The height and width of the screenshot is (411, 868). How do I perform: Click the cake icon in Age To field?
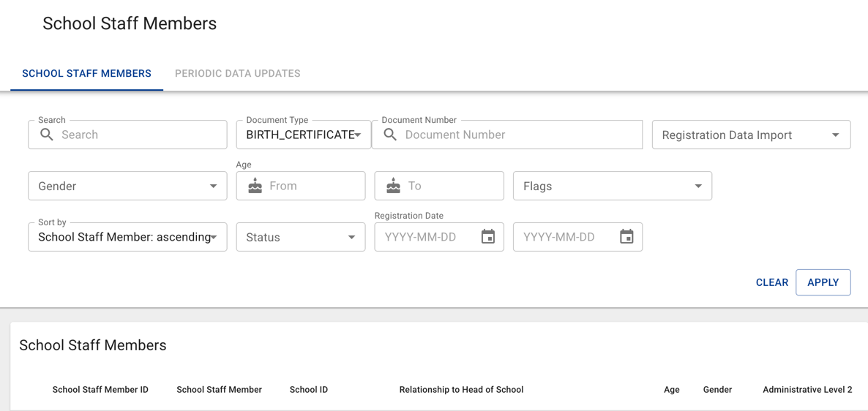coord(393,186)
